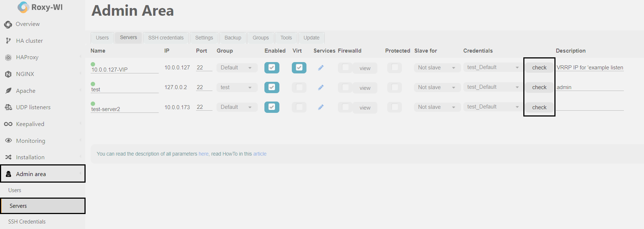
Task: Switch to the Backup tab
Action: [x=233, y=38]
